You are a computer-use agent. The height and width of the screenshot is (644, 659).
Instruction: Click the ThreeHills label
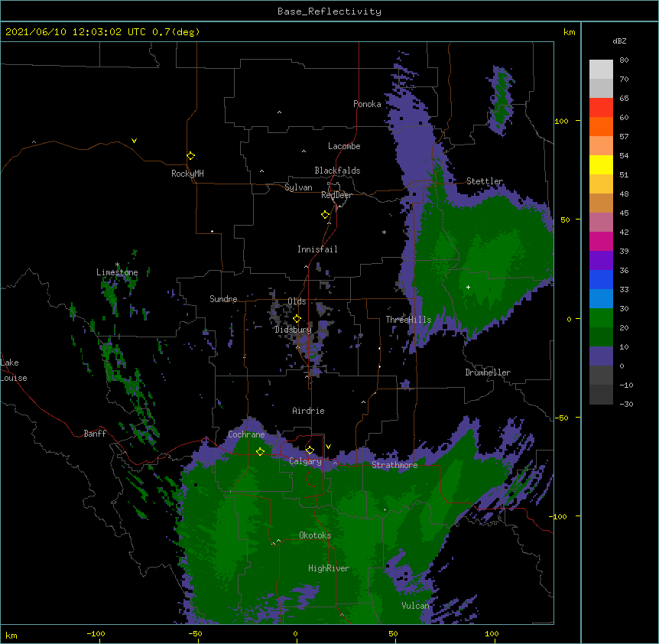tap(408, 320)
